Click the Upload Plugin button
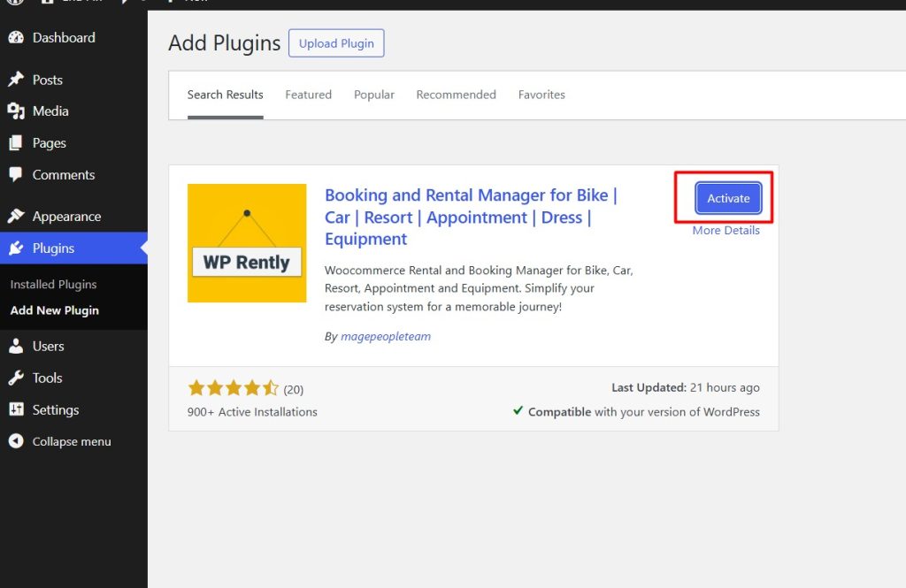 click(336, 43)
